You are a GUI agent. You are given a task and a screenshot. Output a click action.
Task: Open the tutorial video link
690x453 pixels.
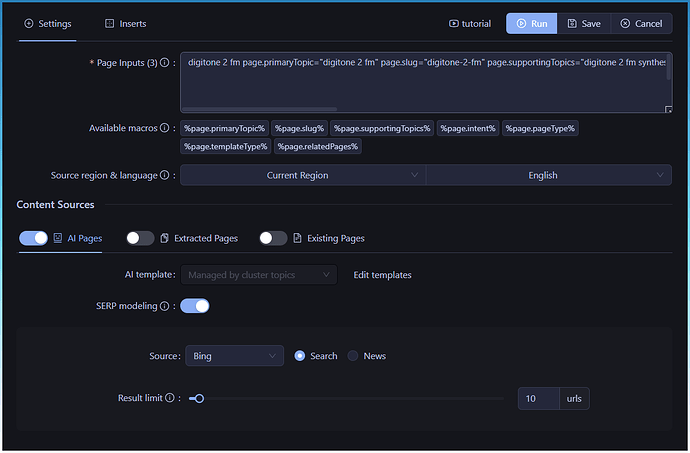coord(472,23)
